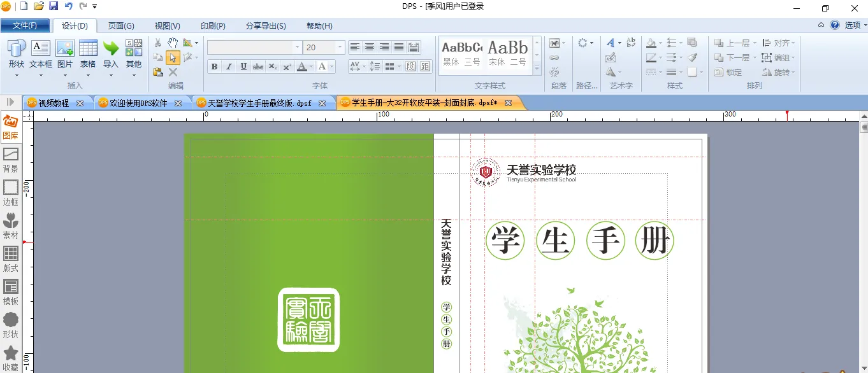This screenshot has height=373, width=868.
Task: Open the font color A swatch
Action: click(302, 67)
